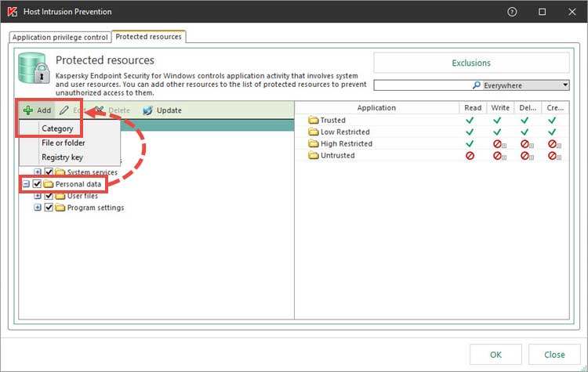Viewport: 588px width, 372px height.
Task: Click the Untrusted row label
Action: pos(337,156)
